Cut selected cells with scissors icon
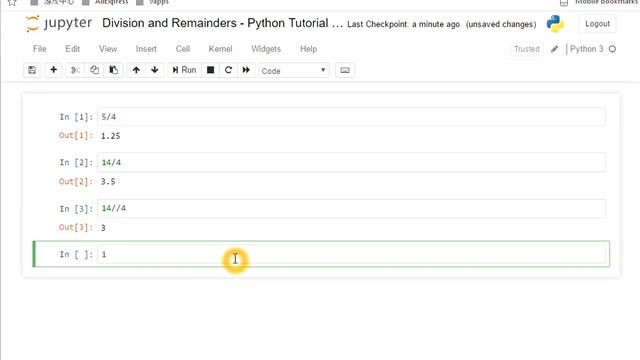The image size is (640, 360). click(75, 70)
